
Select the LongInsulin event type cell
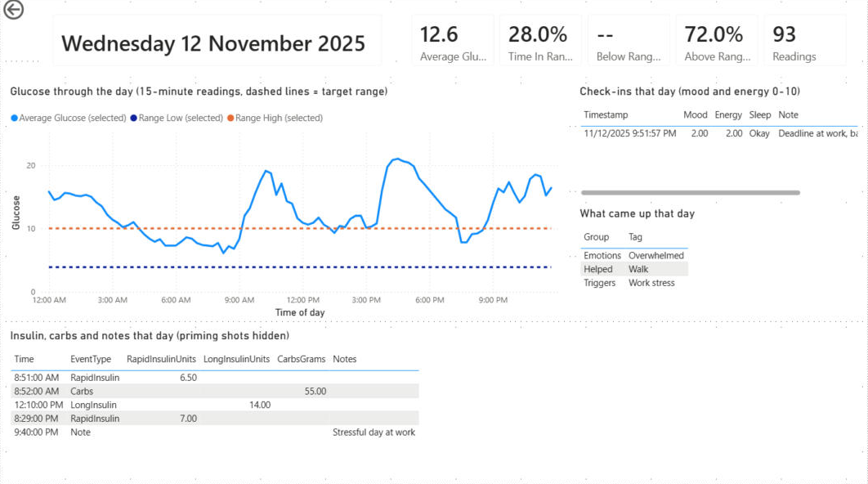point(93,405)
